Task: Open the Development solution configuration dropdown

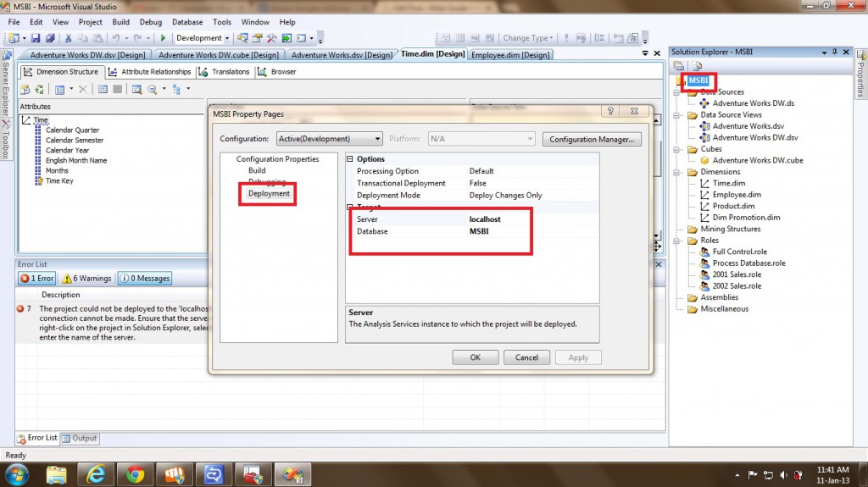Action: 203,38
